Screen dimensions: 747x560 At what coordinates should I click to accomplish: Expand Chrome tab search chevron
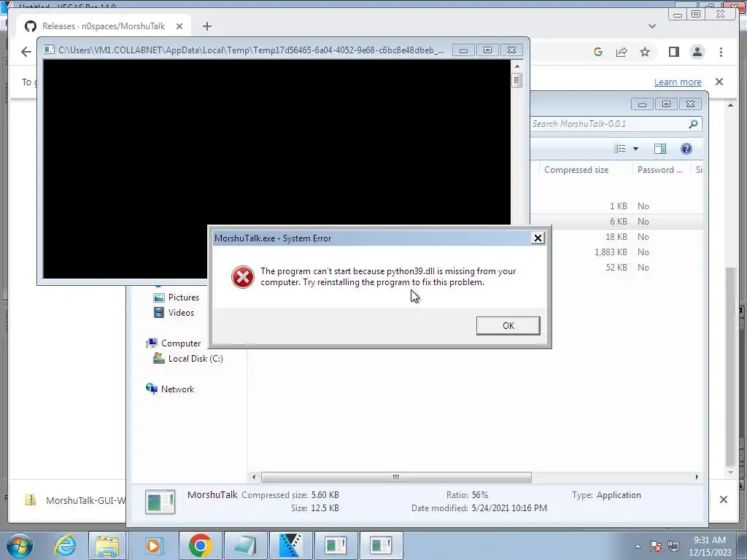pos(651,26)
